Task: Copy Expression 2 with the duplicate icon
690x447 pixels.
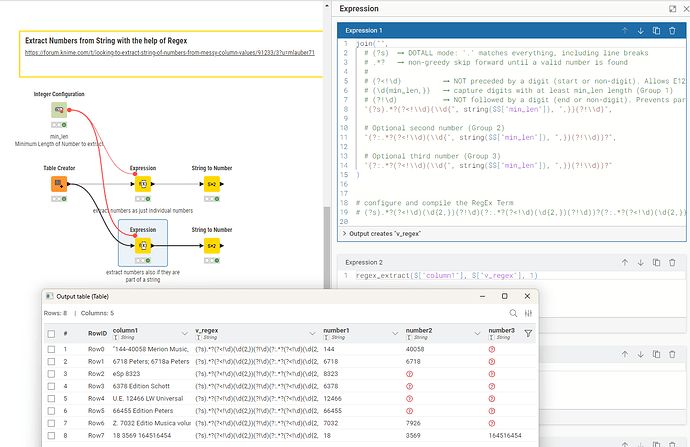Action: pyautogui.click(x=658, y=262)
